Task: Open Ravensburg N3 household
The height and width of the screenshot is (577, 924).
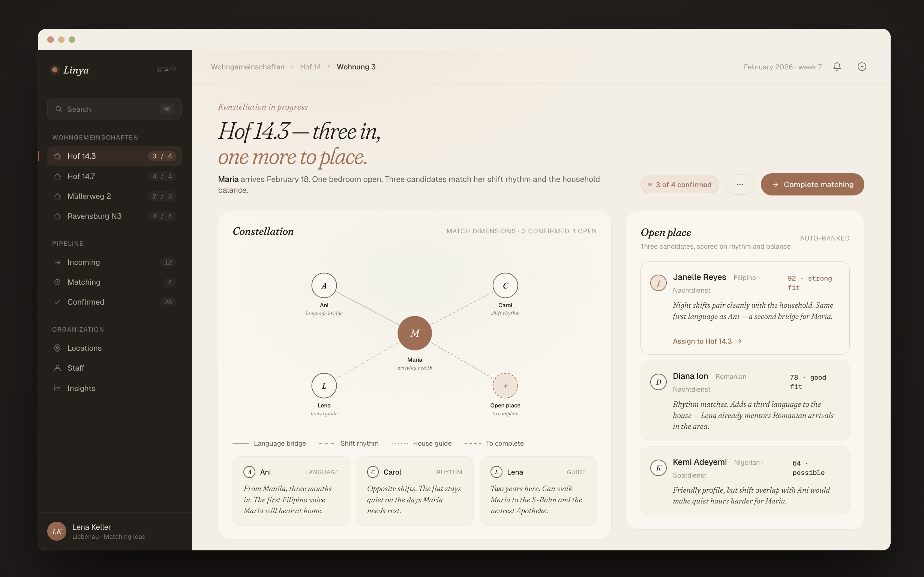Action: coord(114,216)
